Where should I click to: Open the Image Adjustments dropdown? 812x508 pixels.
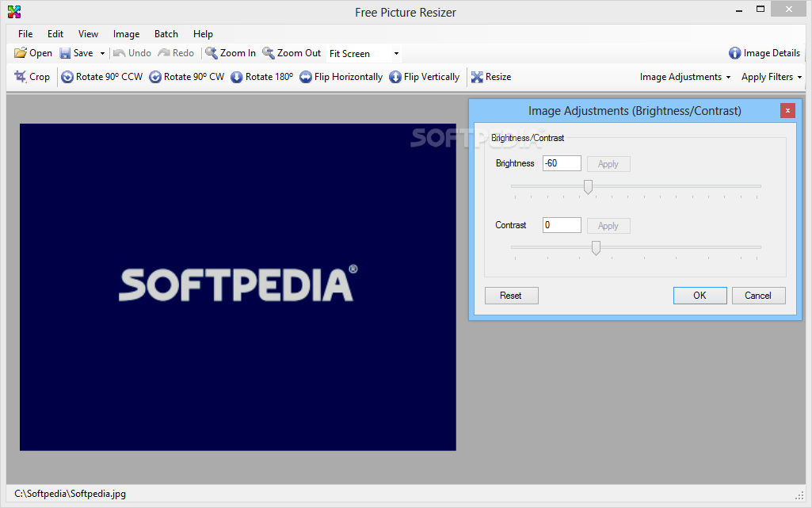(685, 77)
